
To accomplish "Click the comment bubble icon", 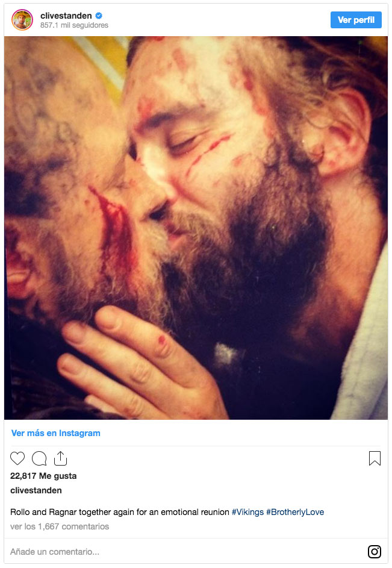I will coord(39,458).
